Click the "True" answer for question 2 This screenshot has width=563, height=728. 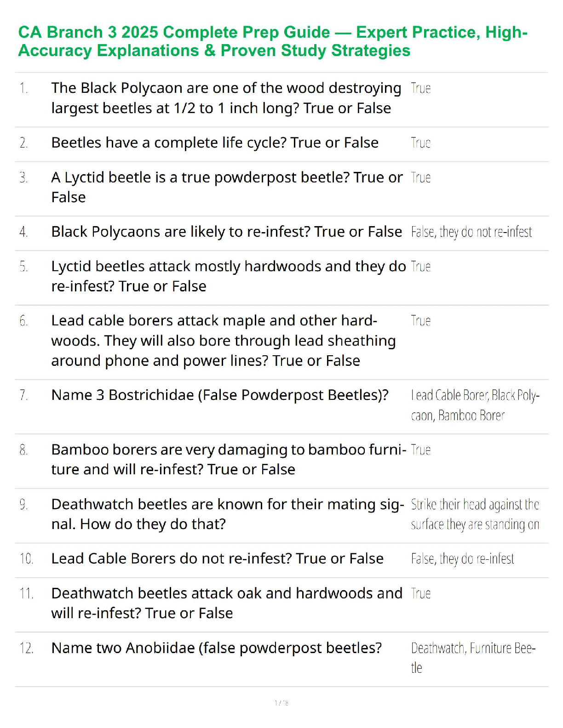tap(420, 143)
